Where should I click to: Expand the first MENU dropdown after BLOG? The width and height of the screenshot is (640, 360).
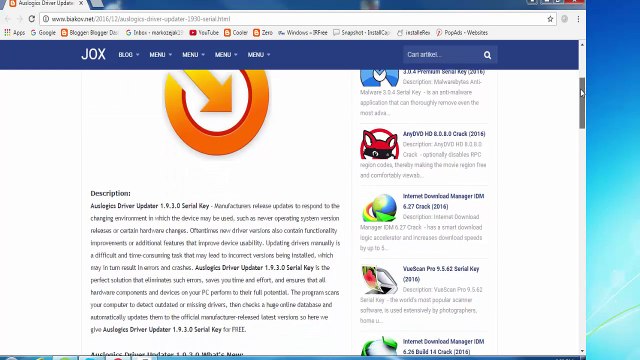(160, 55)
